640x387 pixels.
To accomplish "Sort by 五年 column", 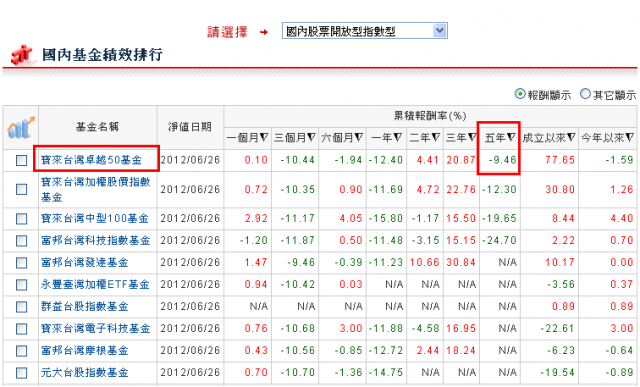I will point(500,138).
